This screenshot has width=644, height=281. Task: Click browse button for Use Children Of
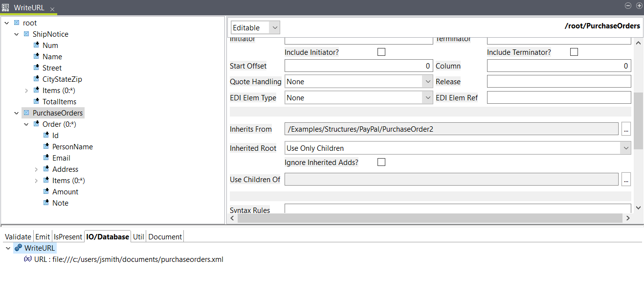pyautogui.click(x=626, y=180)
